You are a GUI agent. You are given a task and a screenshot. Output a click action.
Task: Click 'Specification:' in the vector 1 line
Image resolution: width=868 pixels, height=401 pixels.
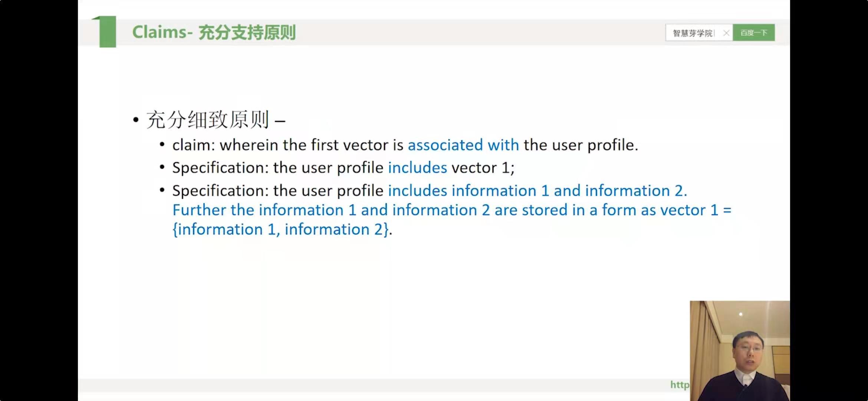(220, 168)
